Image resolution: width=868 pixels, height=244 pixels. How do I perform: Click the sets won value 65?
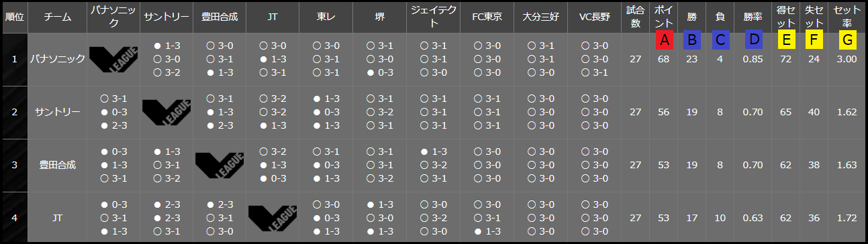[786, 112]
